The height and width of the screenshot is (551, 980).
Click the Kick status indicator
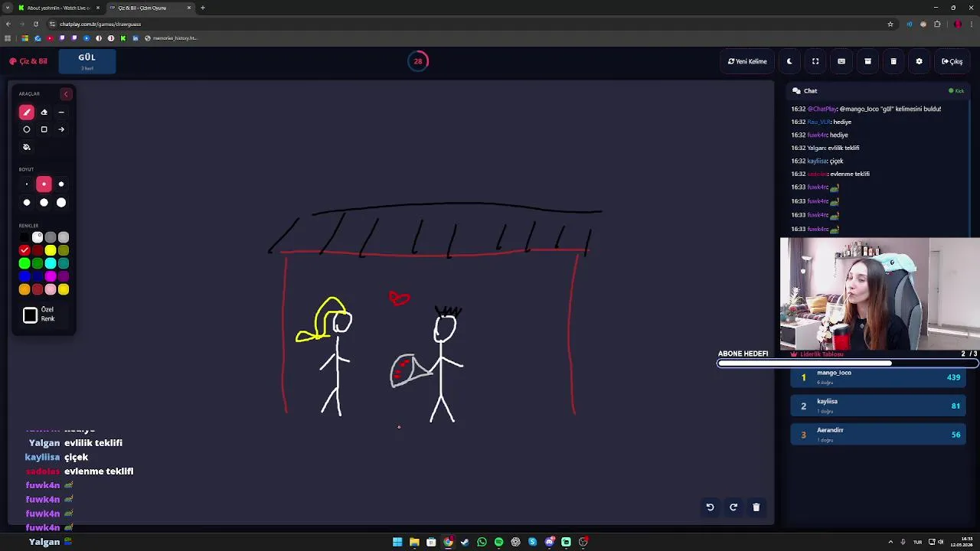956,91
